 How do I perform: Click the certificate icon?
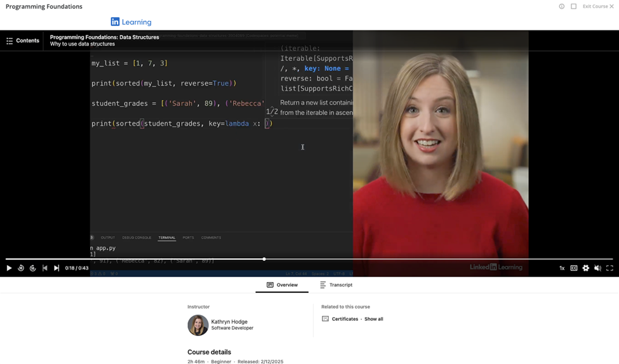tap(325, 318)
